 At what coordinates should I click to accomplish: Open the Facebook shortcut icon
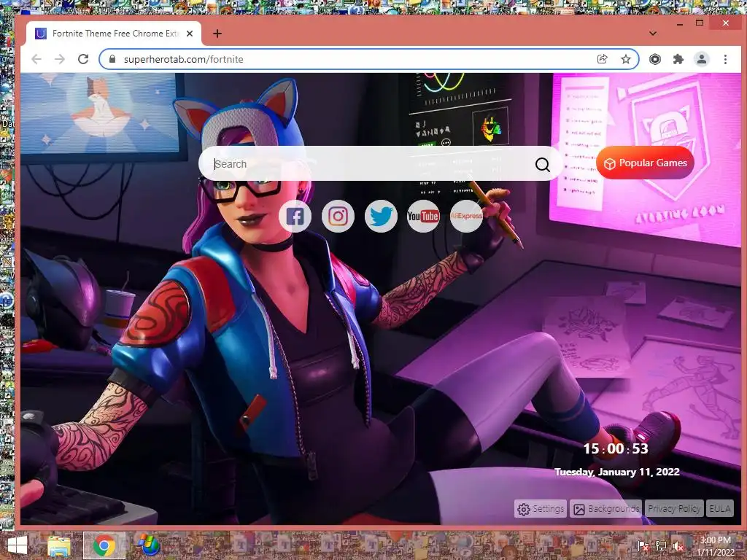pyautogui.click(x=295, y=216)
